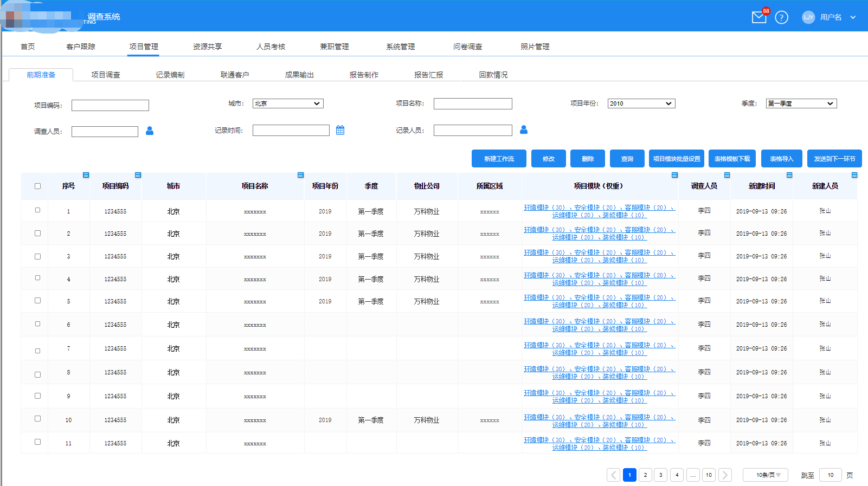Open the 资源共享 menu
868x486 pixels.
[x=208, y=47]
